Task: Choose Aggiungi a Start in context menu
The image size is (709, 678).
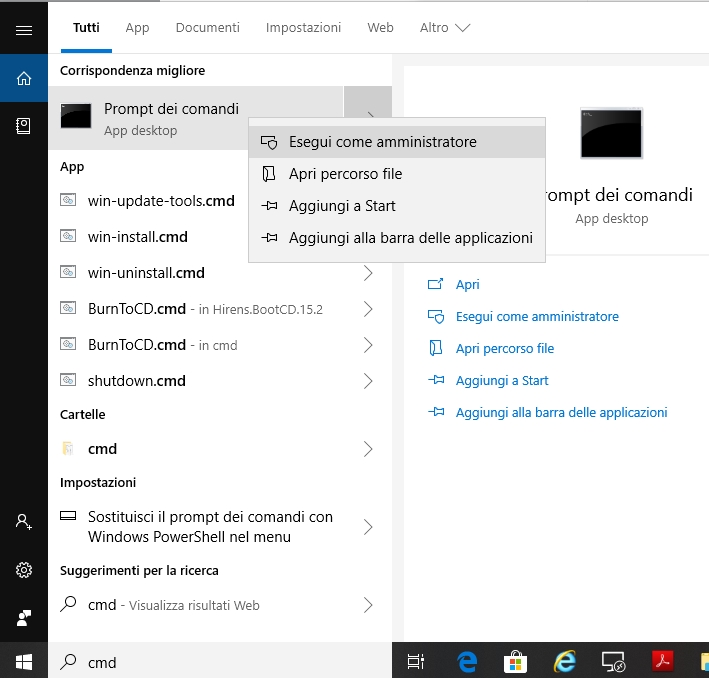Action: pos(397,206)
